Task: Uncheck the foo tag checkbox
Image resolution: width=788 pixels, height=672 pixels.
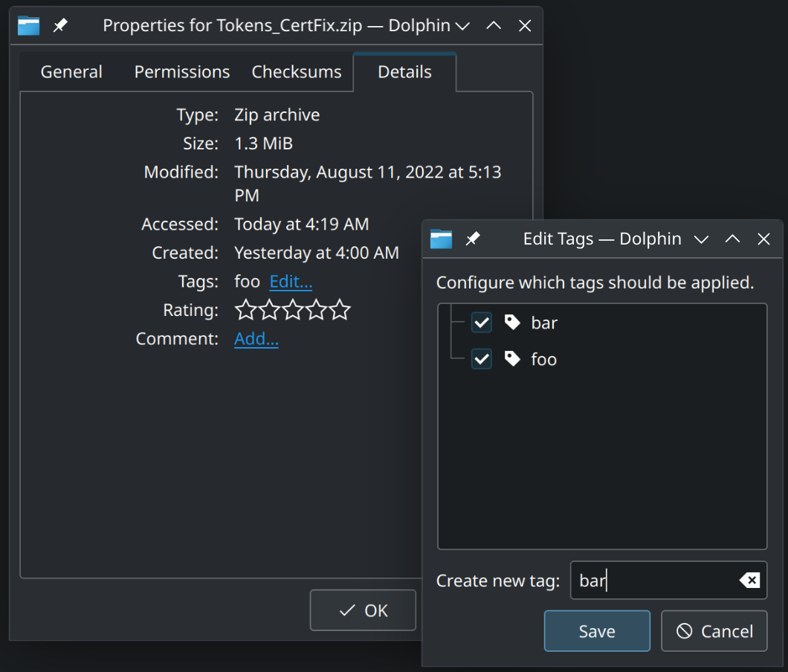Action: click(x=482, y=360)
